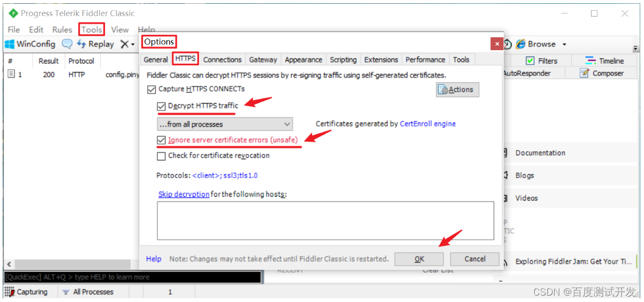
Task: Select session row 1 config.piny
Action: (x=72, y=74)
